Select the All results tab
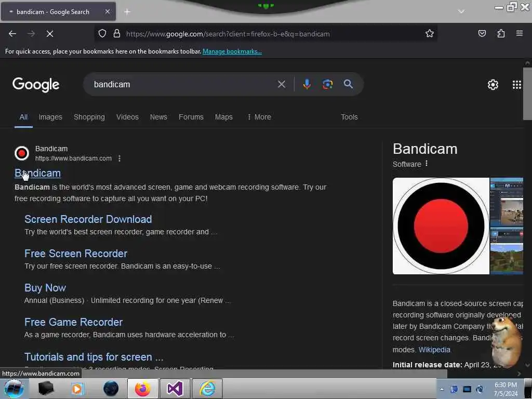The height and width of the screenshot is (399, 532). (x=23, y=117)
